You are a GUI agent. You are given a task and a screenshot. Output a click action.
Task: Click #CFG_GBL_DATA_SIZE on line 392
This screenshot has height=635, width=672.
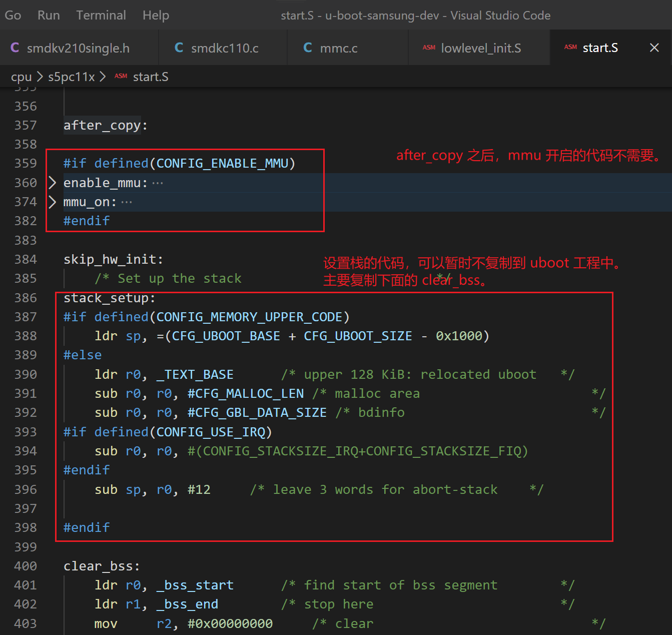[x=257, y=413]
